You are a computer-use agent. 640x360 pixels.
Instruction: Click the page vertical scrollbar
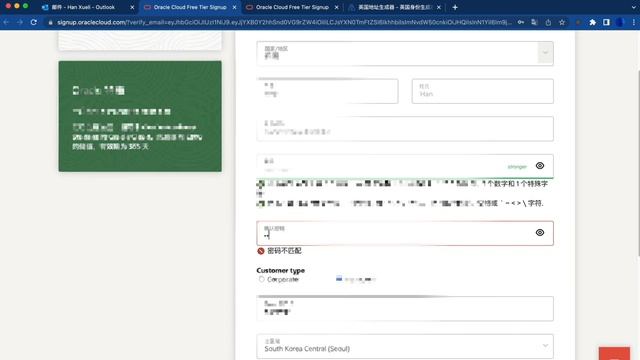(x=638, y=163)
